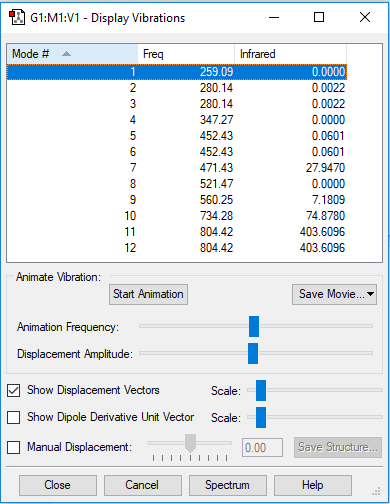The image size is (390, 504).
Task: Click the displacement vectors Scale slider handle
Action: (x=261, y=390)
